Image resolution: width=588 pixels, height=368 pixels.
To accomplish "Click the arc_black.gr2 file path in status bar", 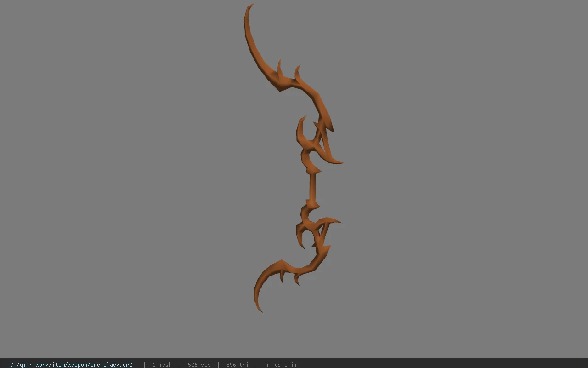I will point(71,365).
